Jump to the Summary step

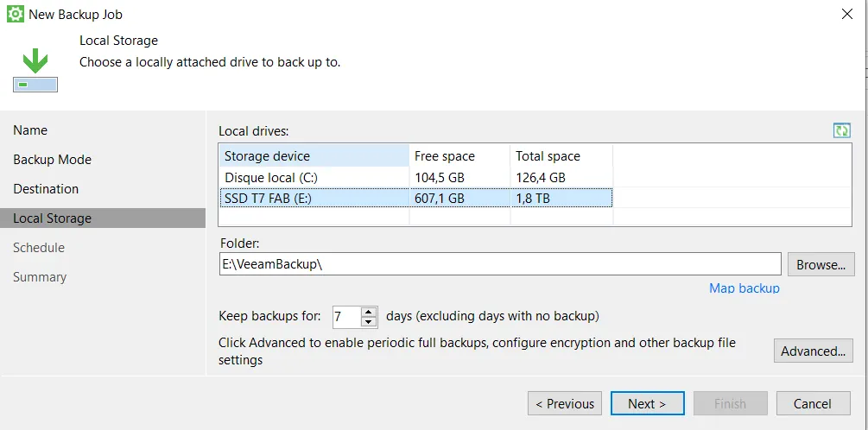[40, 276]
